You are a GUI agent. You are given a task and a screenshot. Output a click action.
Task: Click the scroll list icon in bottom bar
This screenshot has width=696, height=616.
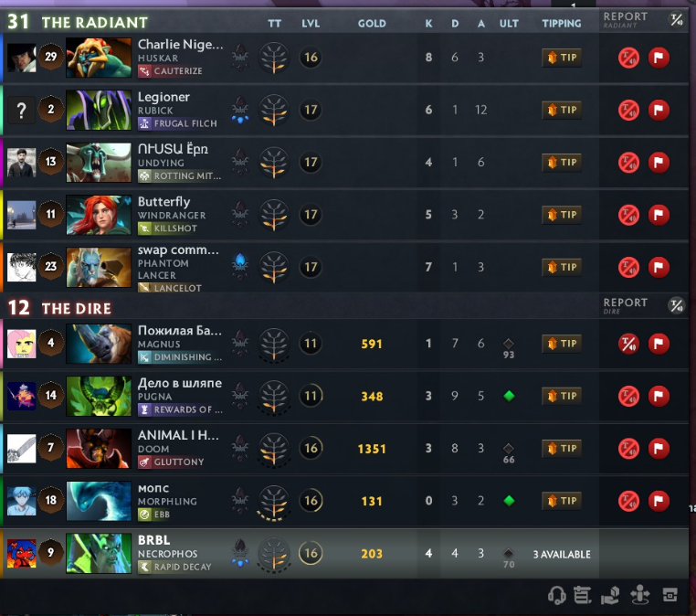pyautogui.click(x=583, y=595)
